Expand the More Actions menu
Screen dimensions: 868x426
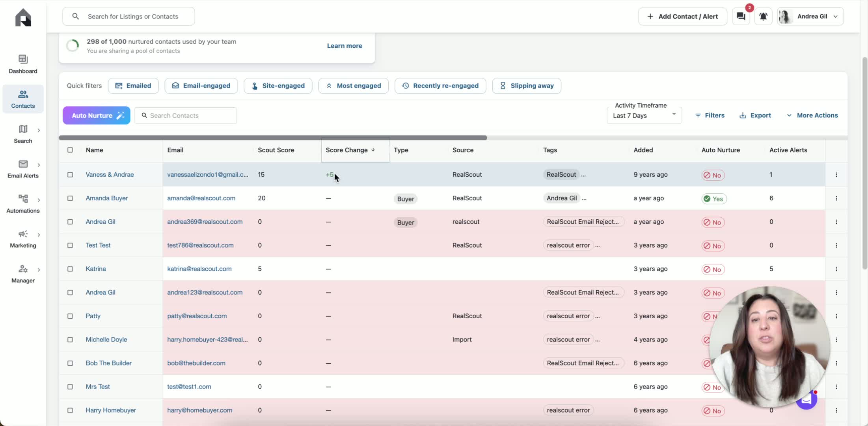(812, 115)
